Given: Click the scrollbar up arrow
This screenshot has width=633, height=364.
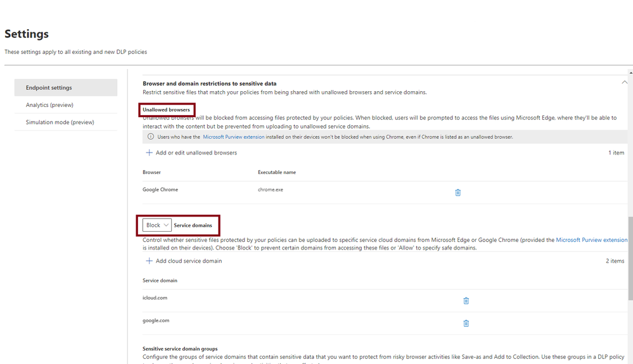Looking at the screenshot, I should pyautogui.click(x=630, y=73).
